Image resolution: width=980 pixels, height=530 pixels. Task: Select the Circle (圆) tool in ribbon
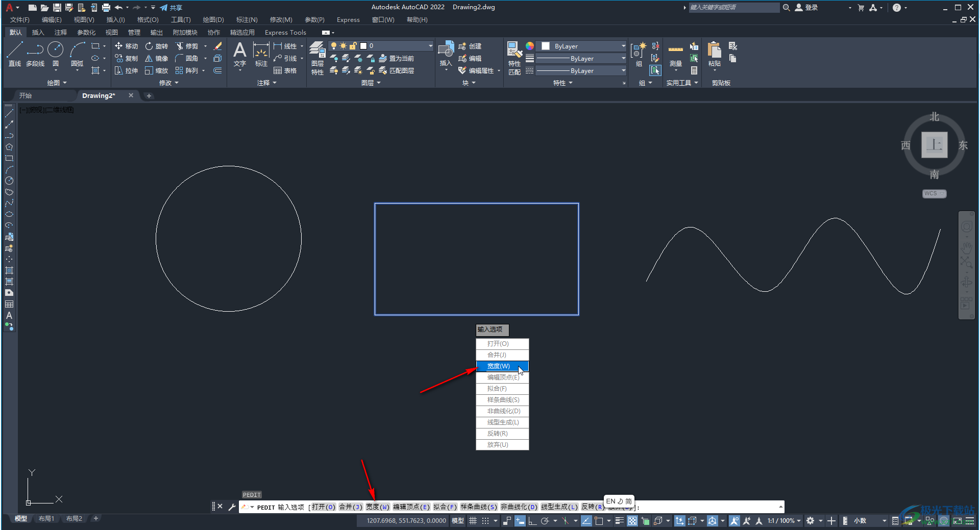[x=55, y=54]
